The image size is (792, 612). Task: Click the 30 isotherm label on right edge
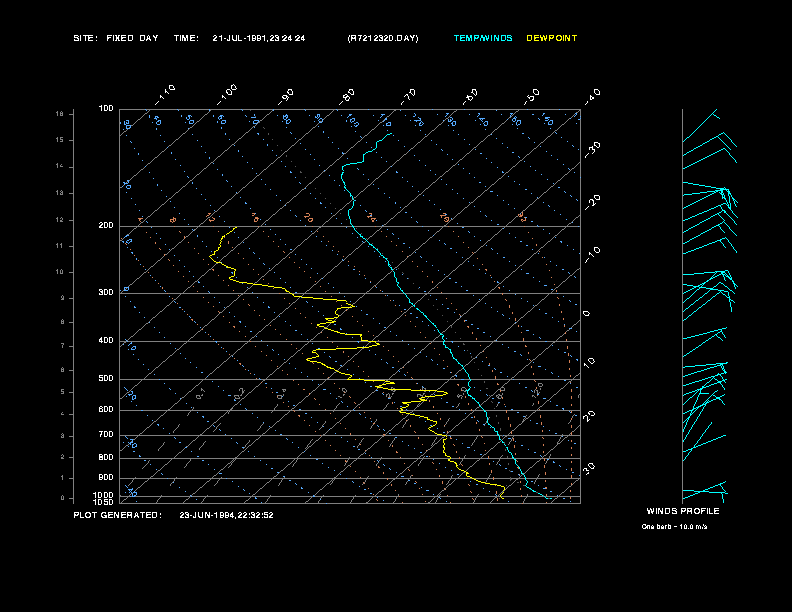[x=589, y=468]
